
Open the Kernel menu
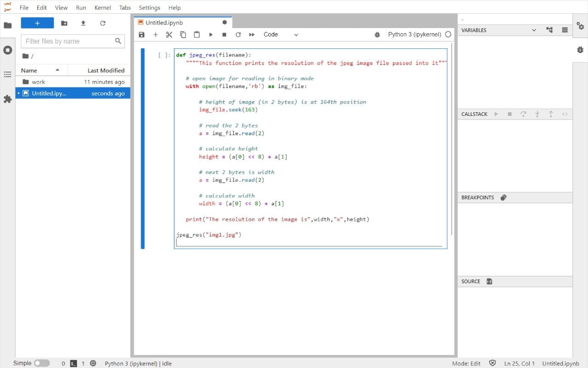click(x=102, y=7)
